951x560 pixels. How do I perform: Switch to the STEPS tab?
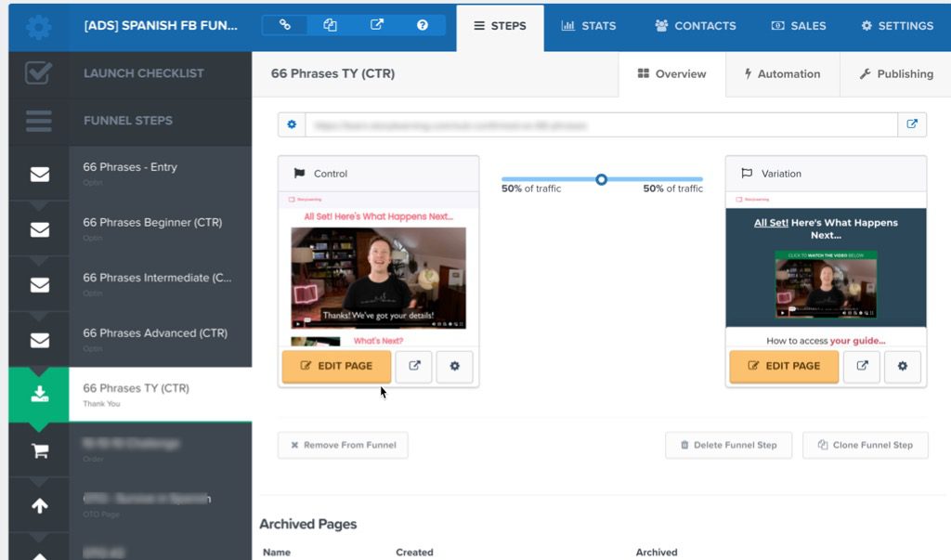(500, 26)
